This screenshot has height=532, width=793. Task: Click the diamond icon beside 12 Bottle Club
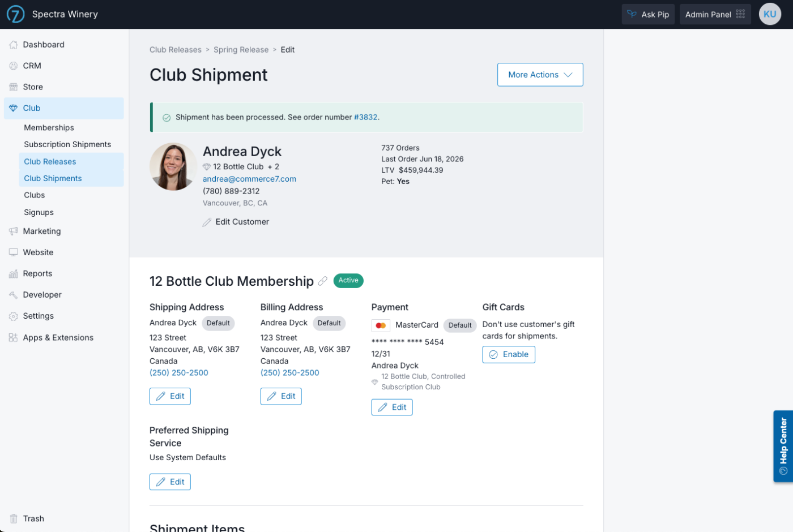click(x=207, y=167)
